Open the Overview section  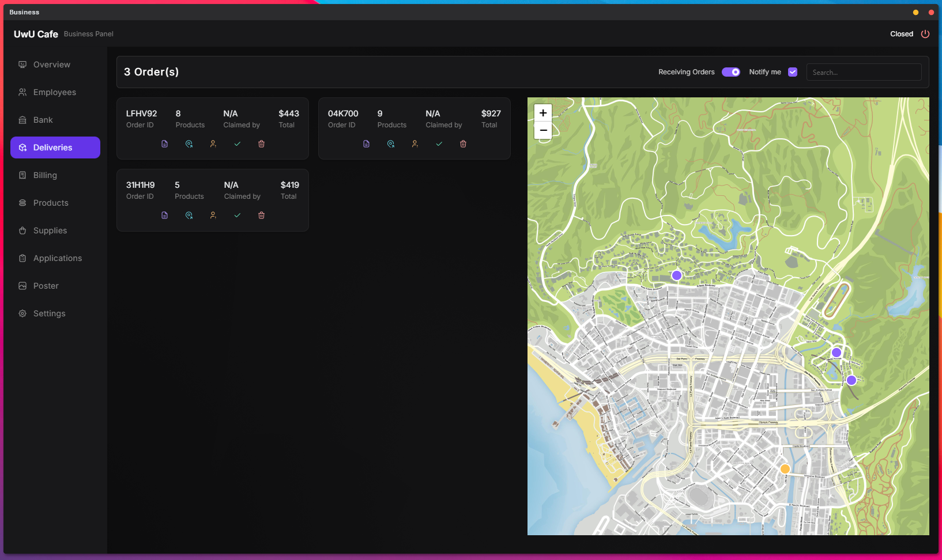(51, 65)
